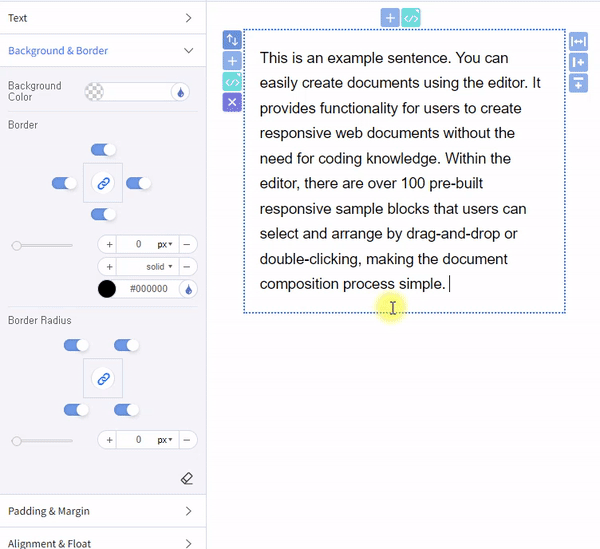This screenshot has width=600, height=549.
Task: Open code view from top center toolbar
Action: 411,17
